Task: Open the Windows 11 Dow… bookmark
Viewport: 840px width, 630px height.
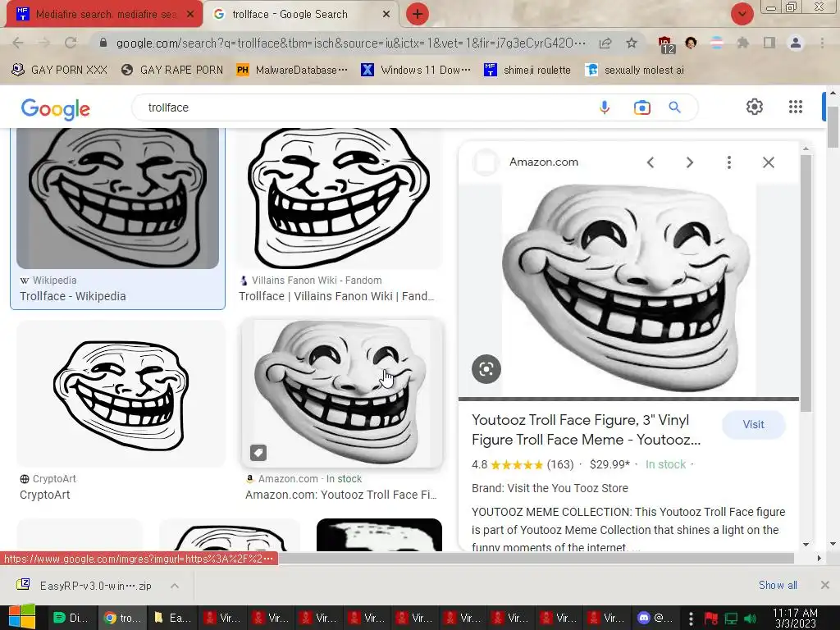Action: click(x=416, y=71)
